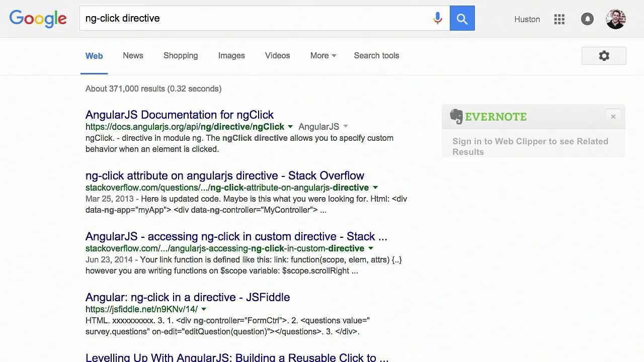Switch to the Videos tab
This screenshot has height=362, width=644.
click(x=278, y=56)
